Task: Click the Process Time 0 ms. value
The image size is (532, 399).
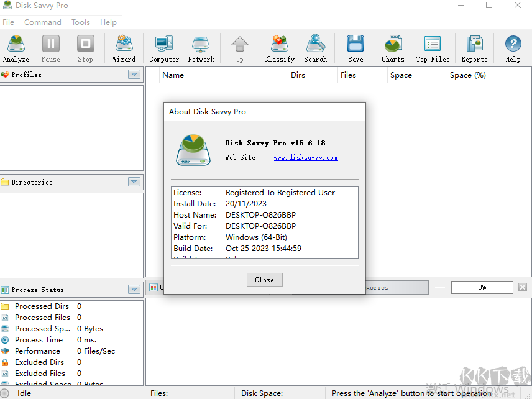Action: coord(87,340)
